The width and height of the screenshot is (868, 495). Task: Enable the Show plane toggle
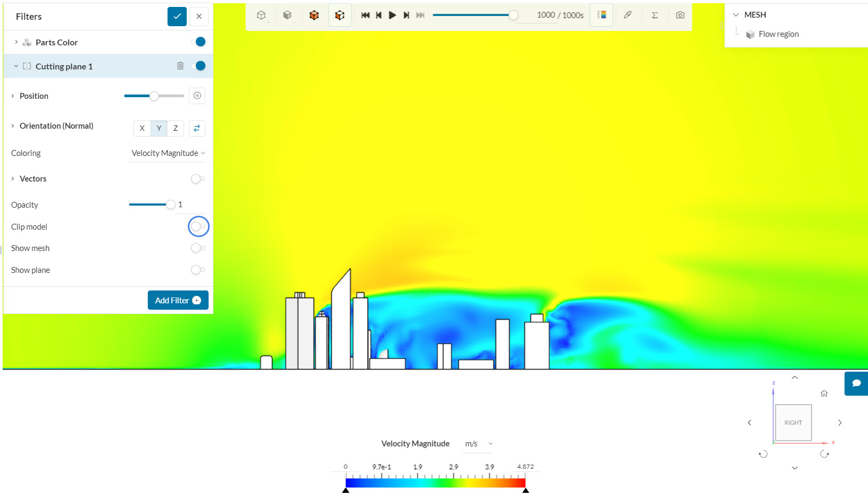tap(198, 270)
